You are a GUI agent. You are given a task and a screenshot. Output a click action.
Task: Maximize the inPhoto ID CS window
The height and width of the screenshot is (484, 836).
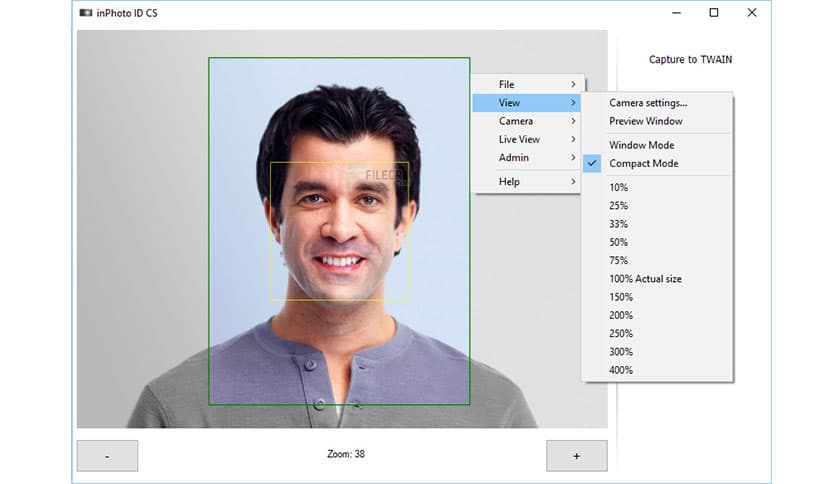tap(714, 13)
